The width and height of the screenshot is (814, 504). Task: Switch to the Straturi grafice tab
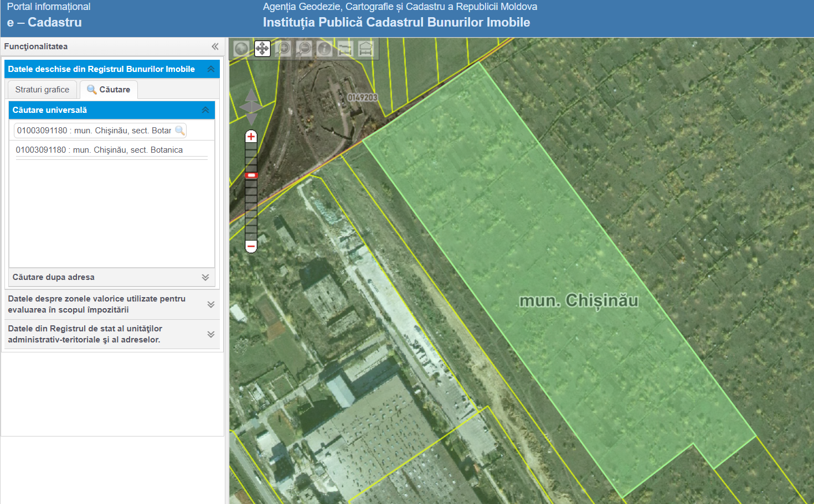coord(42,90)
